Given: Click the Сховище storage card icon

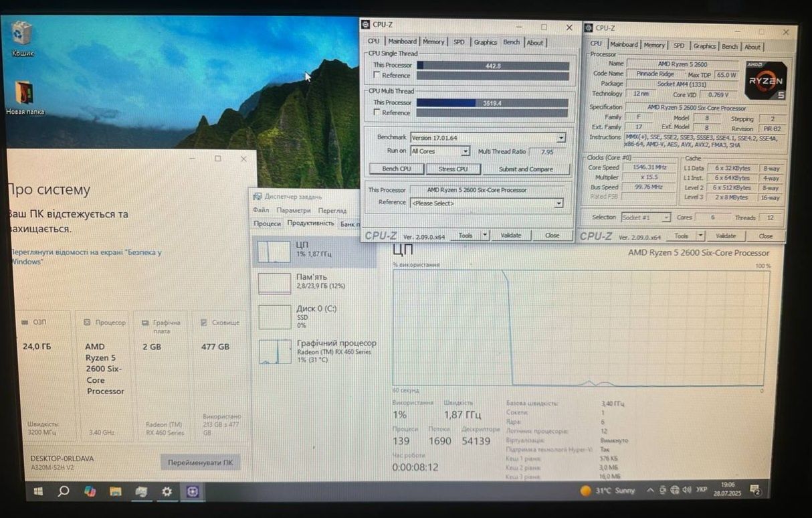Looking at the screenshot, I should (x=205, y=322).
